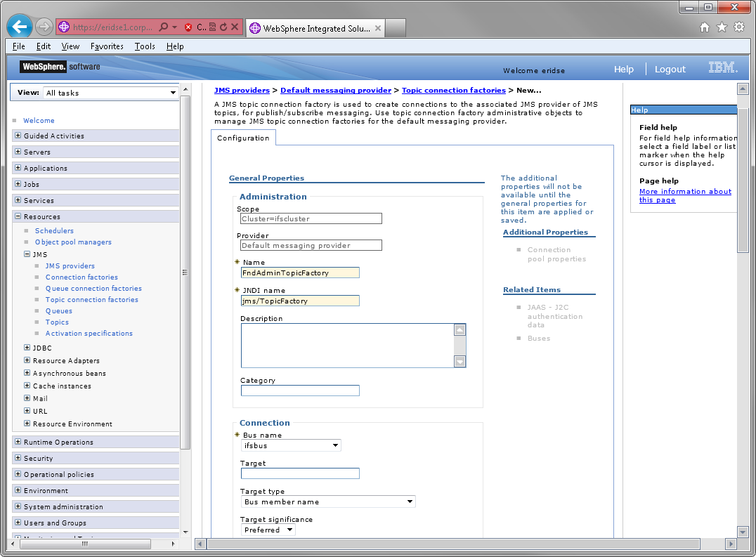The image size is (756, 557).
Task: Expand Resource Environment node
Action: pos(27,424)
